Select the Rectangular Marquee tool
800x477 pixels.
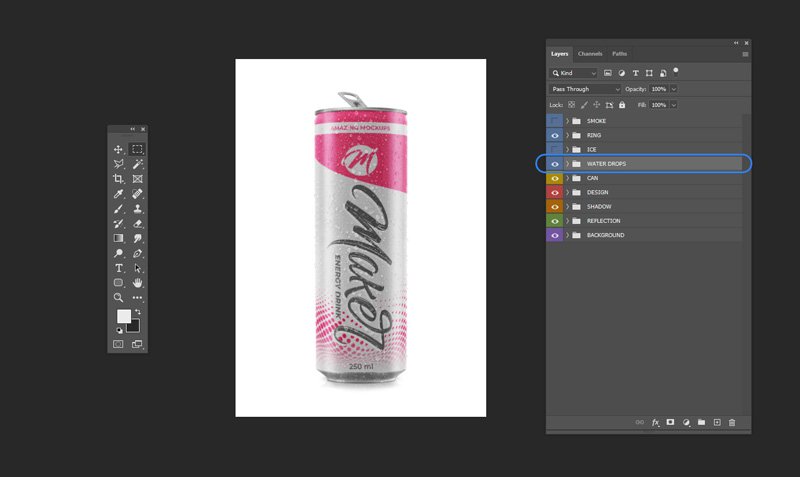coord(137,149)
